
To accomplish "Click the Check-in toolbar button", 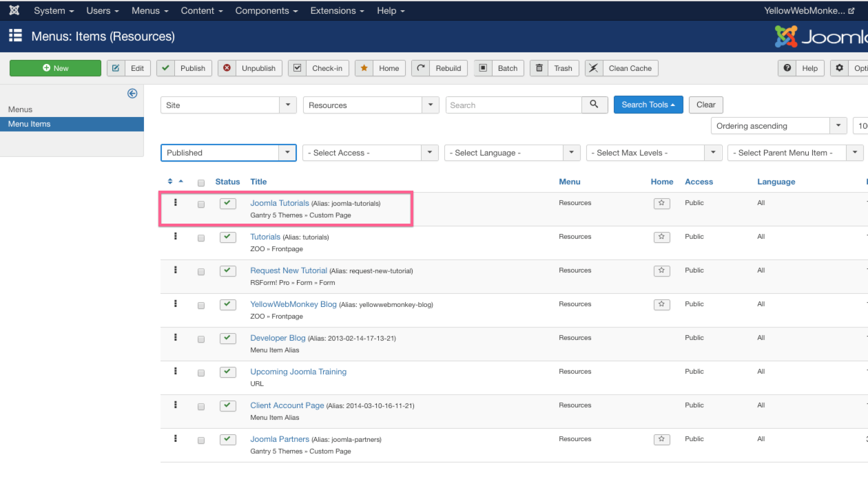I will [318, 68].
